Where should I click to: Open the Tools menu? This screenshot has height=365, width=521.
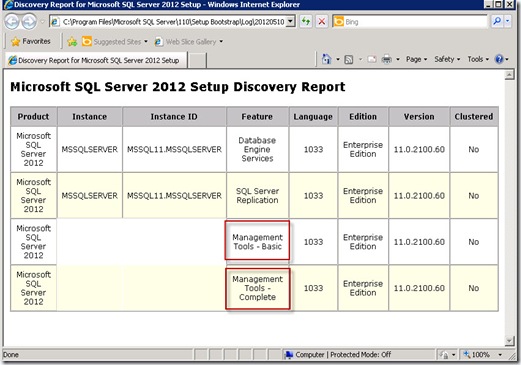(x=478, y=59)
